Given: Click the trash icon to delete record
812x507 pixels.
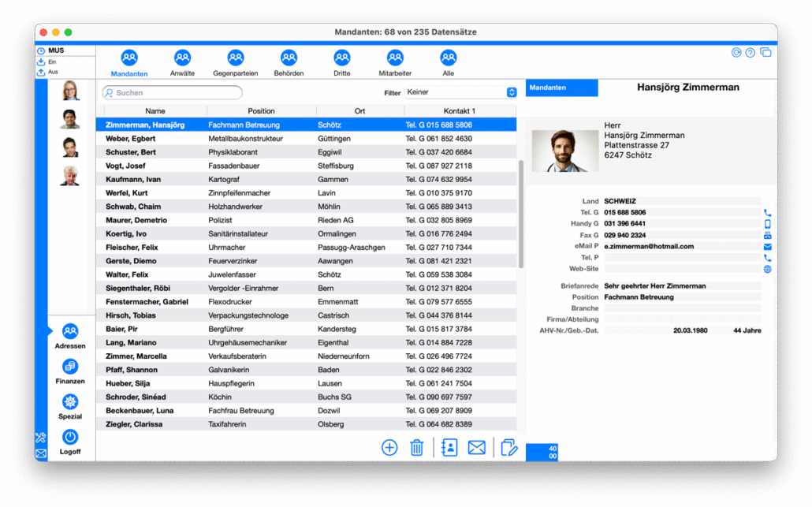Looking at the screenshot, I should [417, 448].
